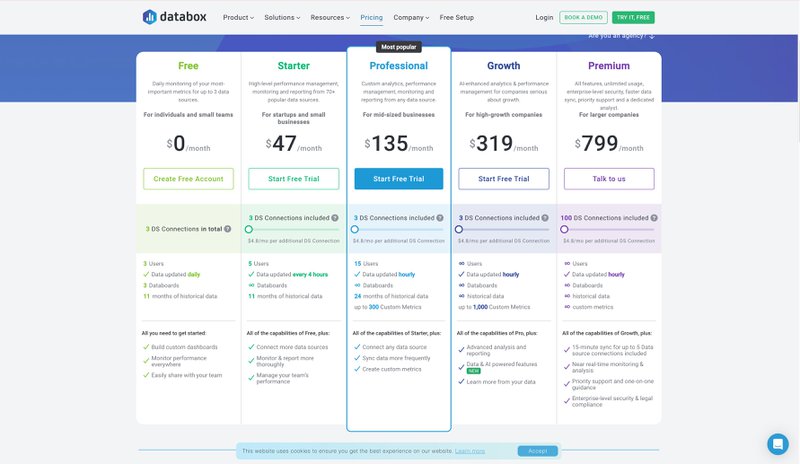Click help icon for Starter DS Connections included
The width and height of the screenshot is (800, 464).
click(x=335, y=217)
